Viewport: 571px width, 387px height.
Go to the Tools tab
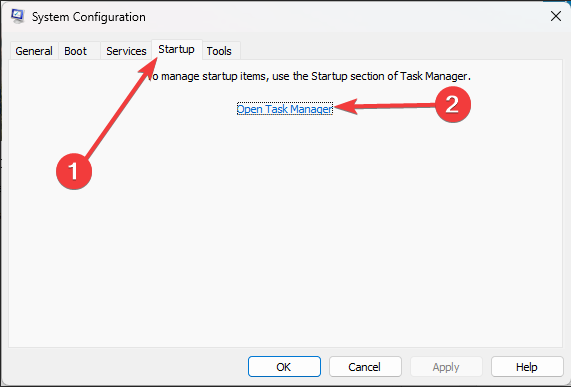(x=219, y=51)
